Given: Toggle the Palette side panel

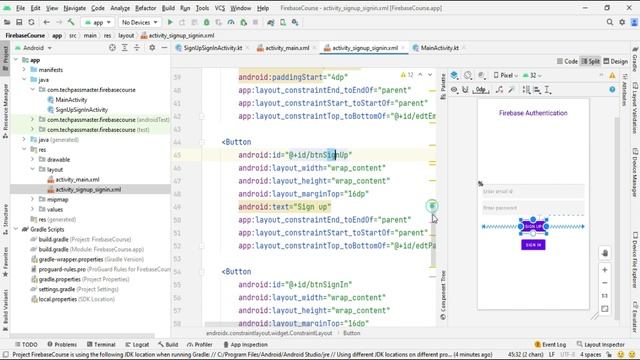Looking at the screenshot, I should click(x=443, y=86).
